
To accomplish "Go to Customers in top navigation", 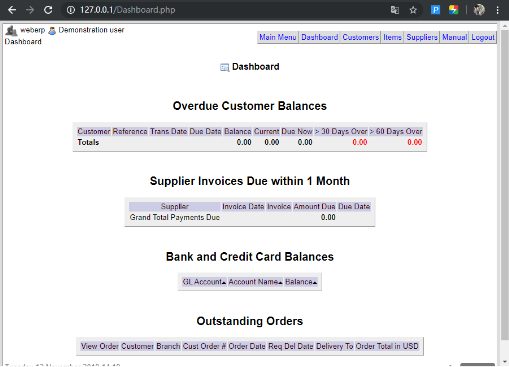I will [361, 37].
